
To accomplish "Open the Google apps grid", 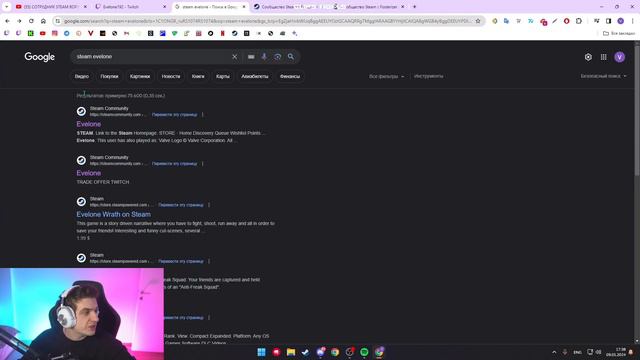I will tap(604, 57).
